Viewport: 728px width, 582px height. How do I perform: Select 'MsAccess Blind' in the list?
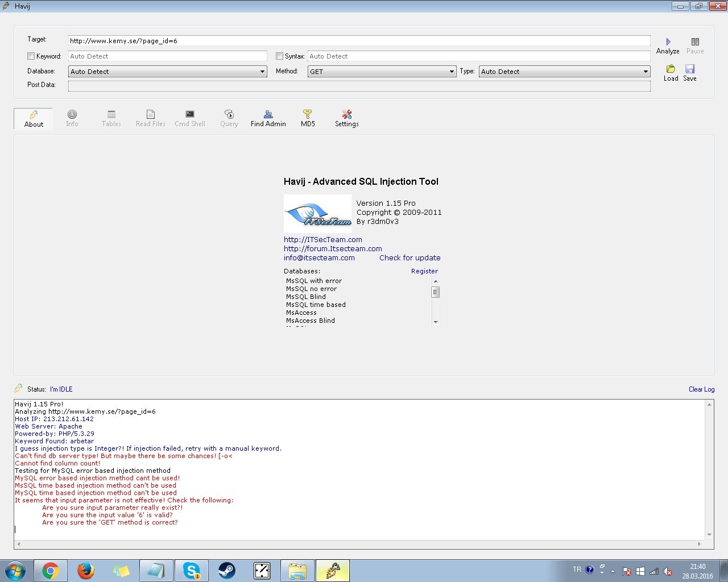coord(311,321)
